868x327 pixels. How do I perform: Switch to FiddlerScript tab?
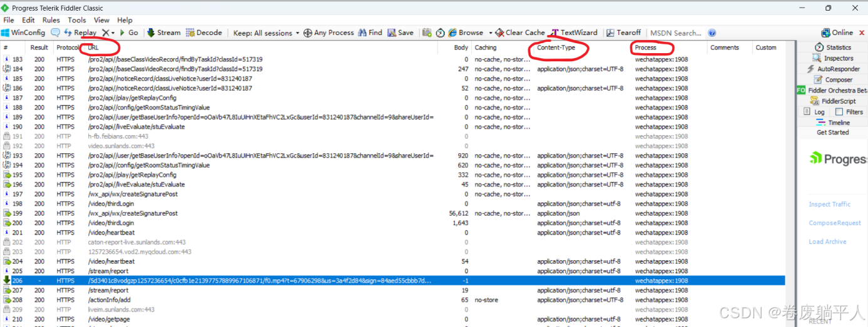point(832,101)
